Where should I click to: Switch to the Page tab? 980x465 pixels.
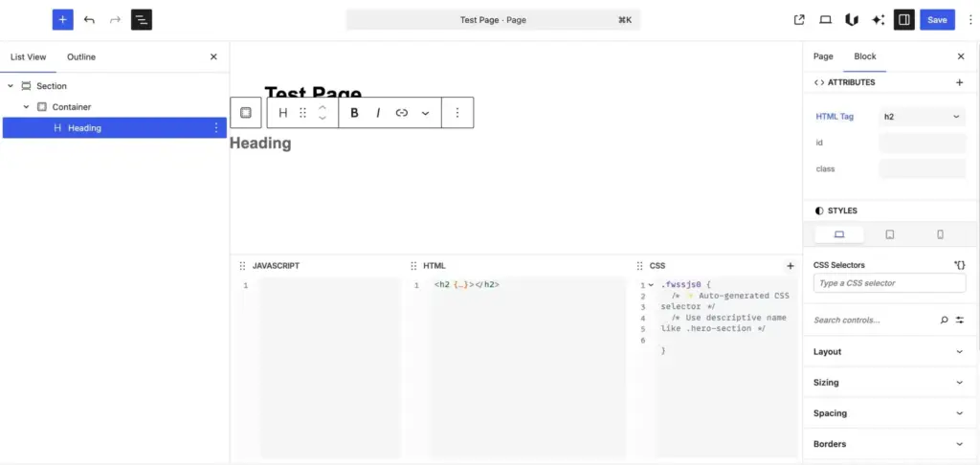(x=823, y=56)
